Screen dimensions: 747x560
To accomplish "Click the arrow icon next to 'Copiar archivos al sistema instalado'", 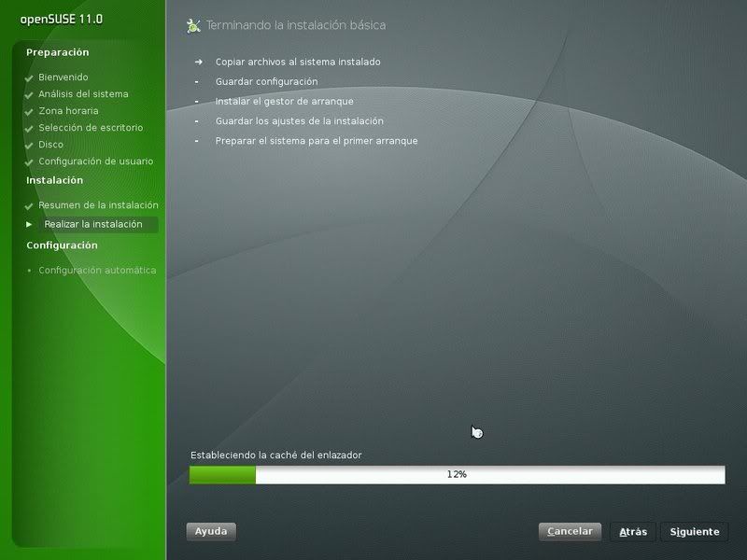I will [x=199, y=62].
